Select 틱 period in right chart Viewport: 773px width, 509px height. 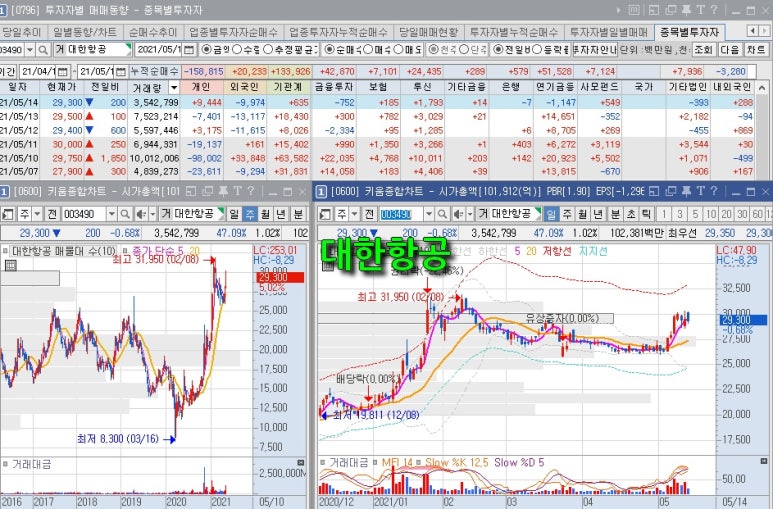[x=646, y=214]
